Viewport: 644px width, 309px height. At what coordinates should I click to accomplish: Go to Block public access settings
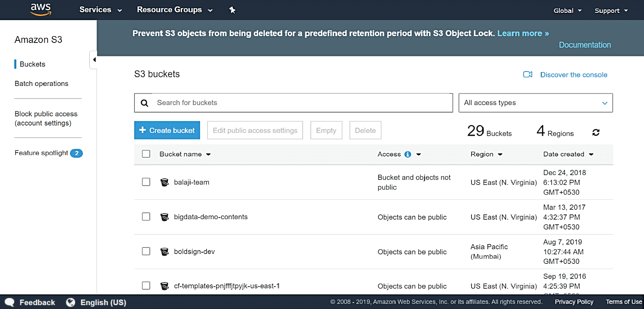46,119
